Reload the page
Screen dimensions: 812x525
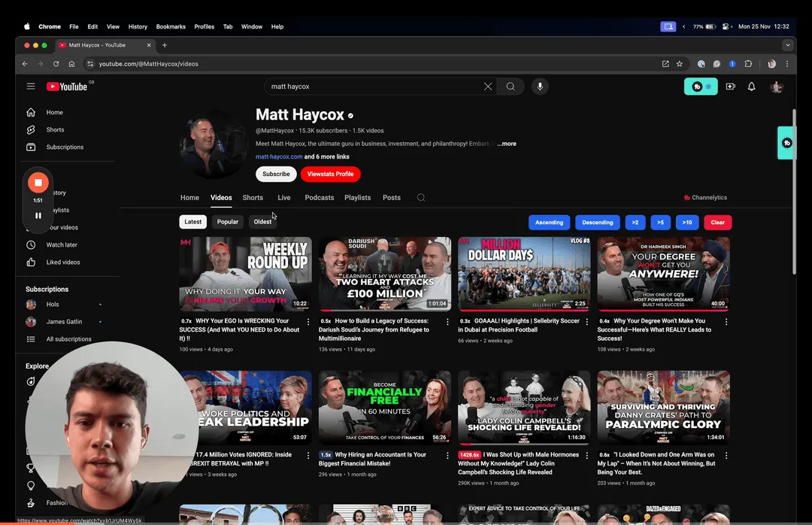[x=56, y=64]
